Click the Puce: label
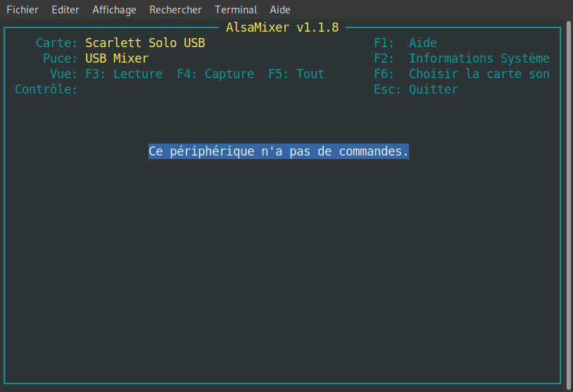The height and width of the screenshot is (392, 573). [x=61, y=58]
